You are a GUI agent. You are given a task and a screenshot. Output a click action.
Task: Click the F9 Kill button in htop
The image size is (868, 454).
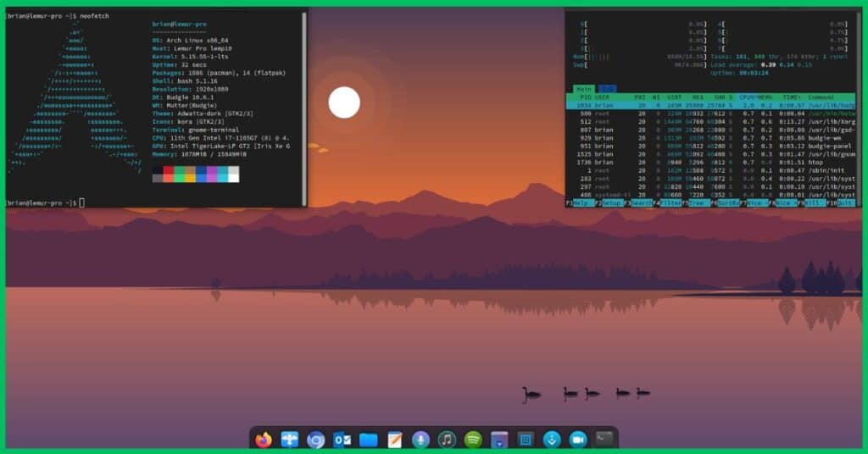pos(815,203)
